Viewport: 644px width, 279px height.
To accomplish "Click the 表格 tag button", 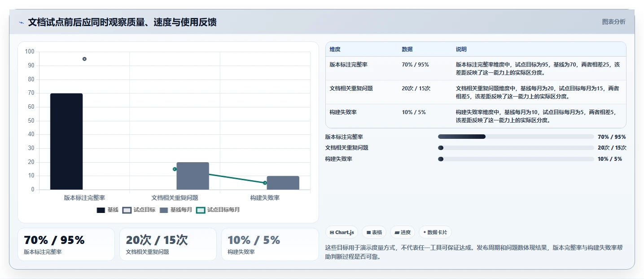I will [x=374, y=232].
